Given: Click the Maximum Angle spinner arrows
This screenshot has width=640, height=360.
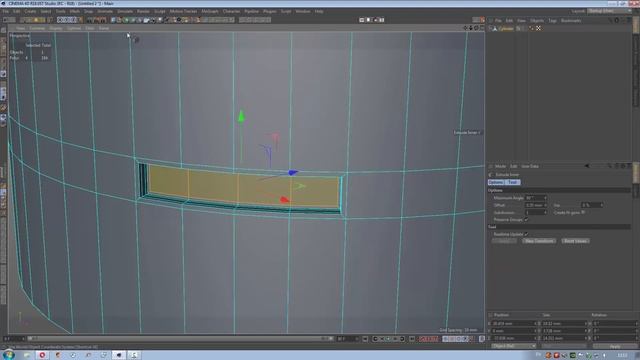Looking at the screenshot, I should click(545, 198).
